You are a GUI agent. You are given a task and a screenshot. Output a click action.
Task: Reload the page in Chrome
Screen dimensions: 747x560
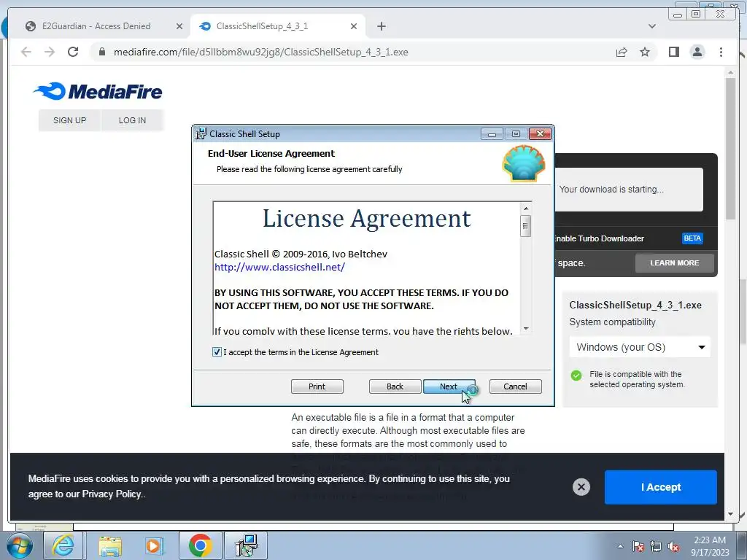click(73, 52)
